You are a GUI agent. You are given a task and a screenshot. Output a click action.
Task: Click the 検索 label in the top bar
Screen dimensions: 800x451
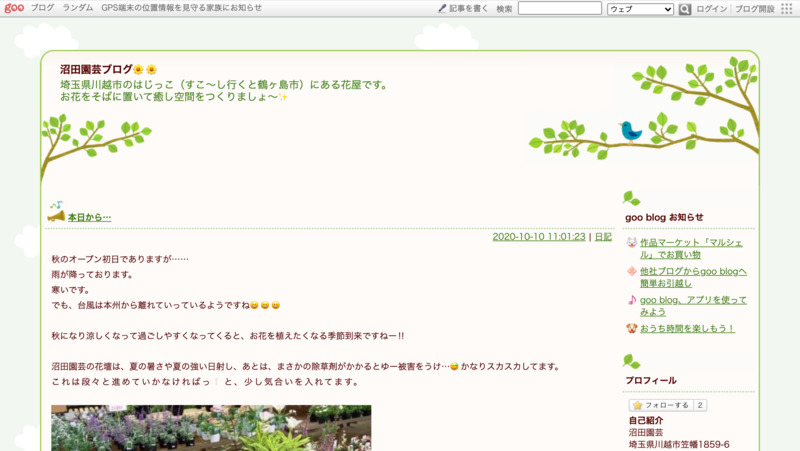[x=504, y=9]
